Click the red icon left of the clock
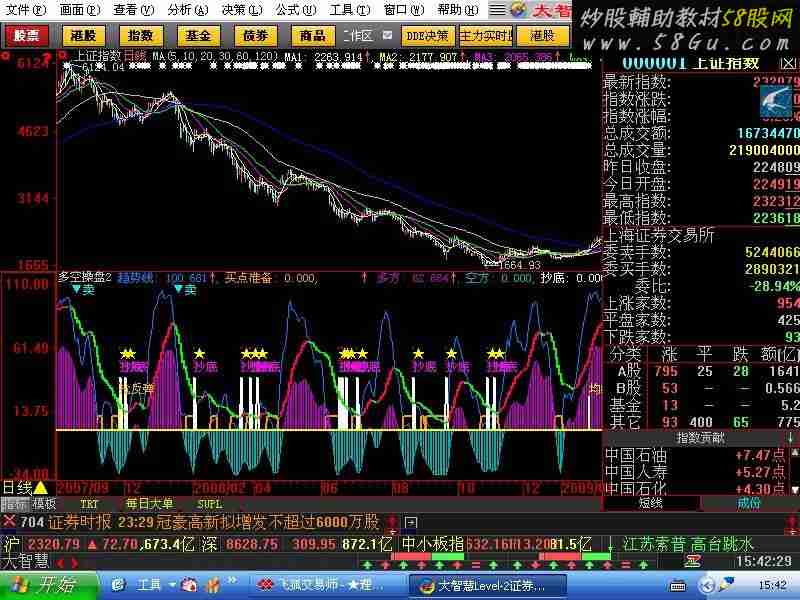The image size is (800, 600). [x=692, y=562]
